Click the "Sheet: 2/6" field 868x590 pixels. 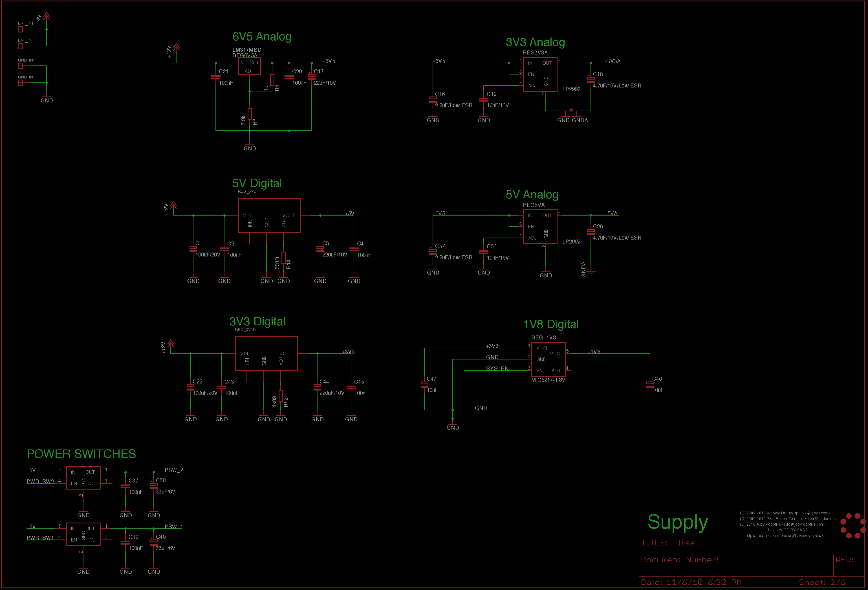tap(822, 582)
